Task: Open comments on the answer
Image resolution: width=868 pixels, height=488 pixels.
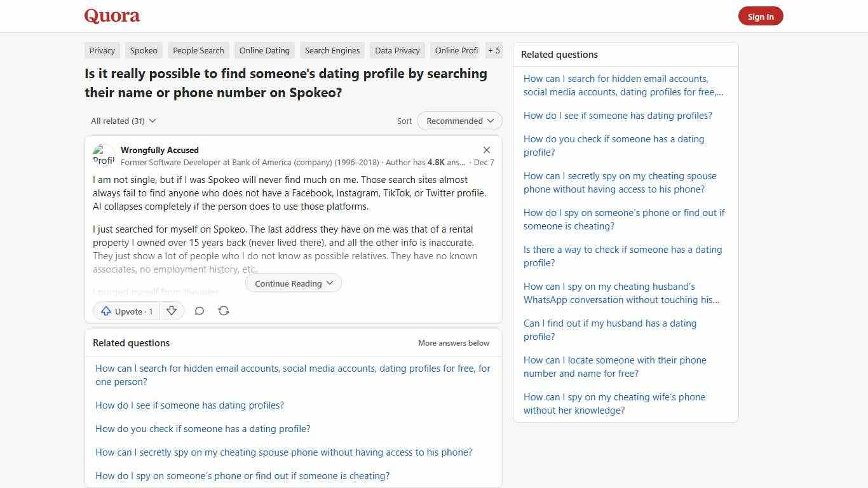Action: (200, 311)
